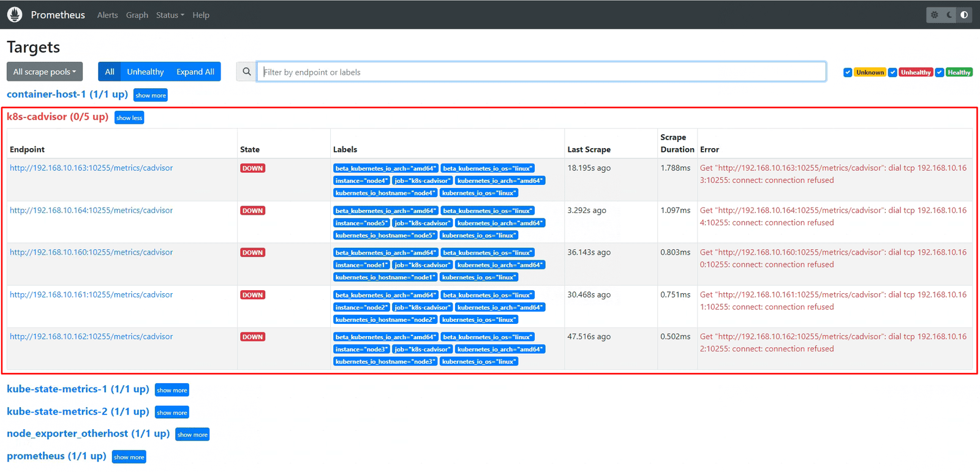Open endpoint 192.168.10.164 cadvisor link
980x472 pixels.
tap(91, 210)
